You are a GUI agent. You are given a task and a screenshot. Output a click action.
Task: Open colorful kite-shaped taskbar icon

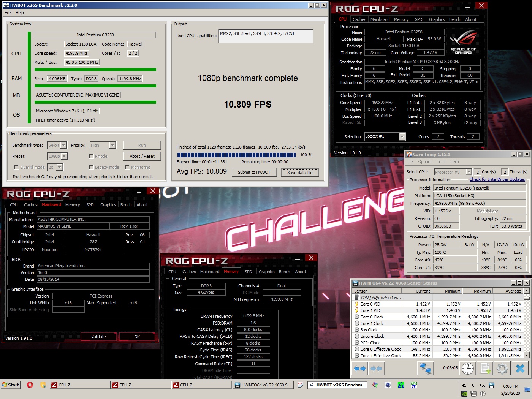pos(375,385)
